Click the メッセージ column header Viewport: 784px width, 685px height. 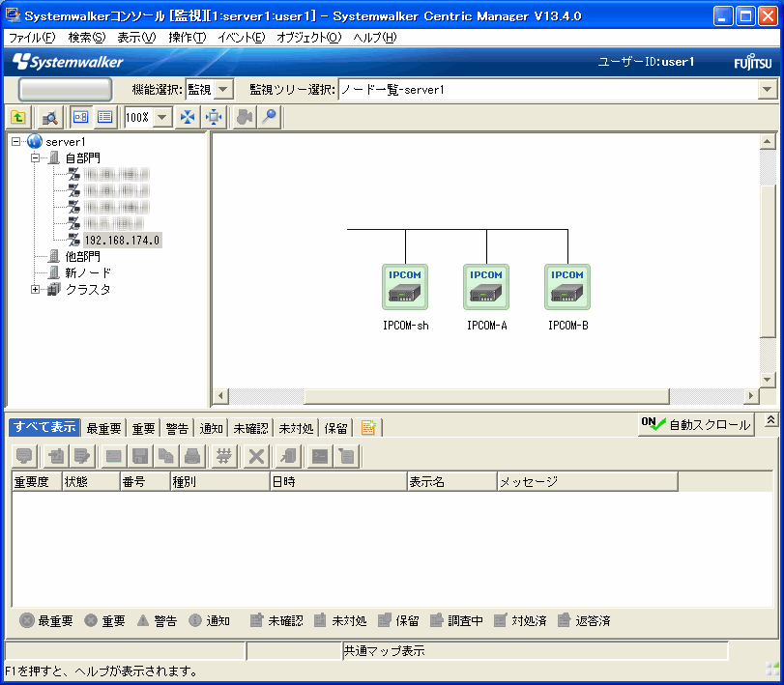click(x=588, y=481)
